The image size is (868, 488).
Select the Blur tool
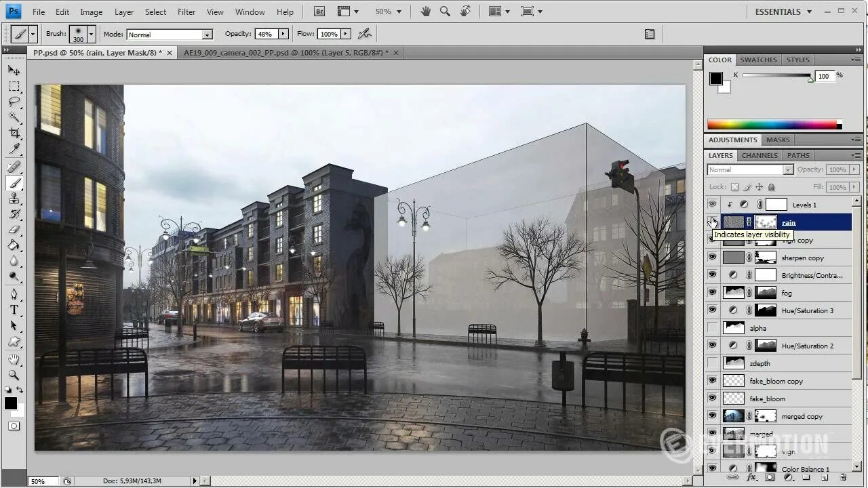coord(14,261)
